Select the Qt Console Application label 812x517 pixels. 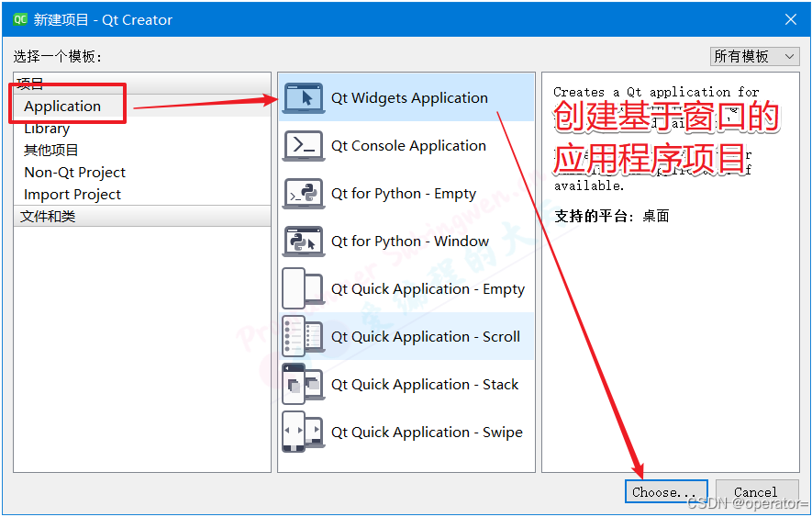click(408, 146)
